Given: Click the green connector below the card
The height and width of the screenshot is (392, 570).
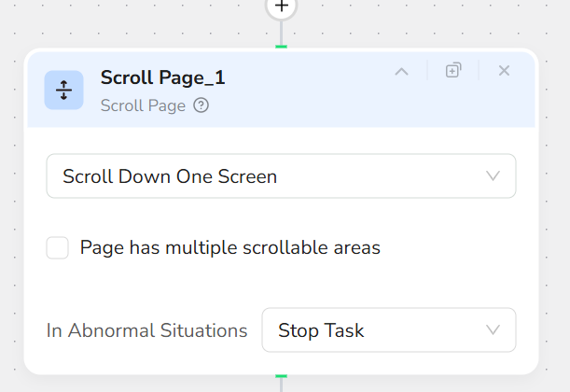Looking at the screenshot, I should 281,376.
